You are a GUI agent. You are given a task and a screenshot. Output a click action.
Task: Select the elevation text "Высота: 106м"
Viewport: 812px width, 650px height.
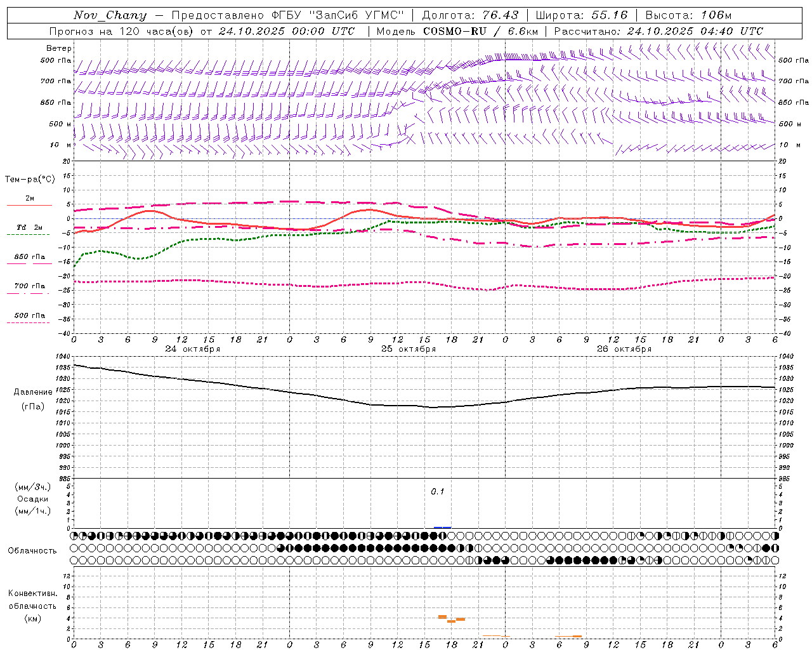point(688,15)
